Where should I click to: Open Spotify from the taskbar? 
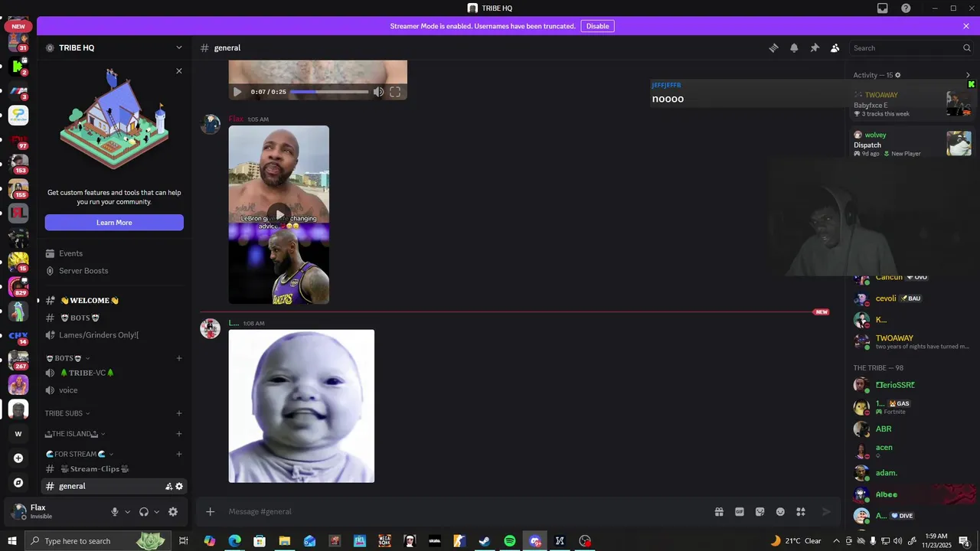pos(510,541)
